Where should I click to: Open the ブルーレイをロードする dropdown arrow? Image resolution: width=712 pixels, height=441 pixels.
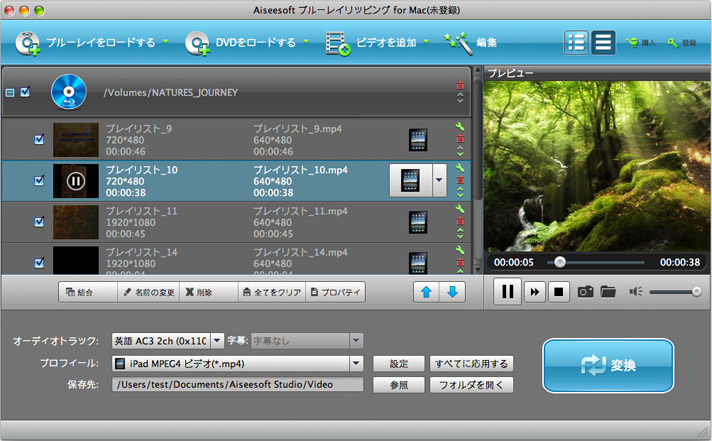tap(166, 42)
